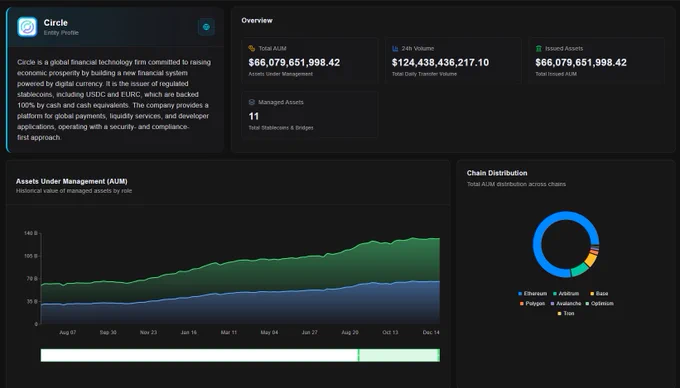Open the globe website icon button
The height and width of the screenshot is (388, 680).
tap(206, 27)
